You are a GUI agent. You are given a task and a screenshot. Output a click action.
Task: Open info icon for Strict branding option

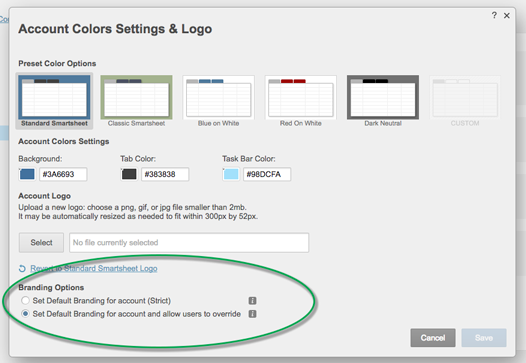tap(252, 301)
